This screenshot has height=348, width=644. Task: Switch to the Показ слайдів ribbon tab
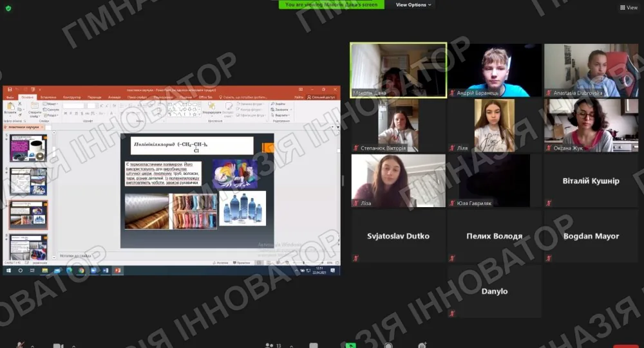click(137, 97)
